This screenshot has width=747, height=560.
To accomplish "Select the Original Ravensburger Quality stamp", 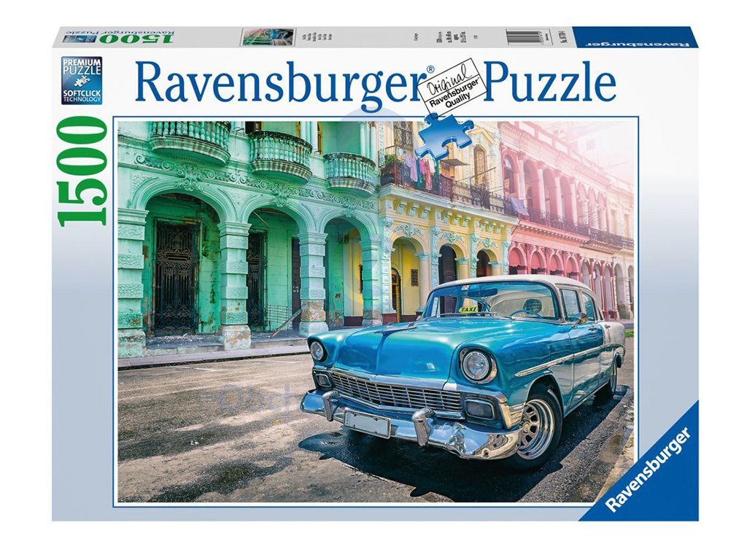I will (451, 87).
